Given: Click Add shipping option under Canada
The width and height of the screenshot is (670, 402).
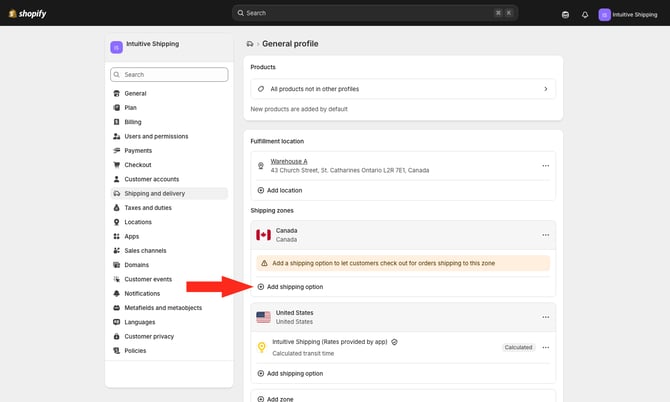Looking at the screenshot, I should tap(290, 287).
